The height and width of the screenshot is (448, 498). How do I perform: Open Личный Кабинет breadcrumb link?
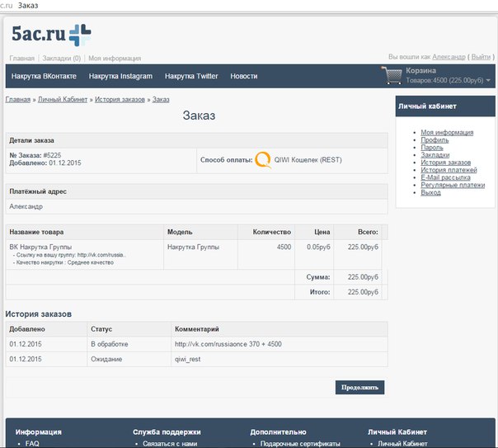click(x=63, y=100)
